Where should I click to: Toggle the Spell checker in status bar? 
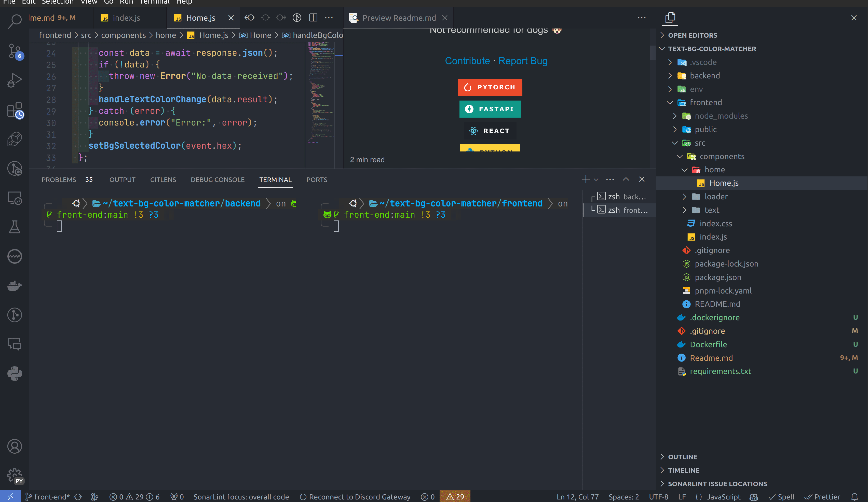coord(782,497)
